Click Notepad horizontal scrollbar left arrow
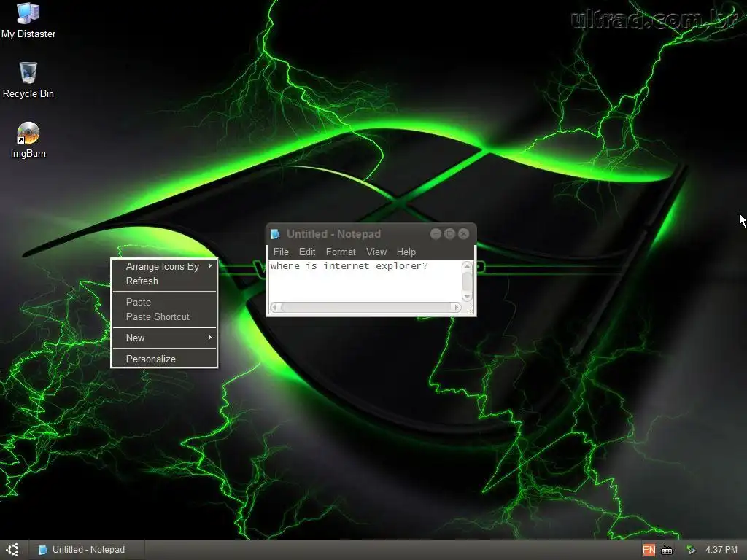This screenshot has height=560, width=747. click(x=274, y=308)
